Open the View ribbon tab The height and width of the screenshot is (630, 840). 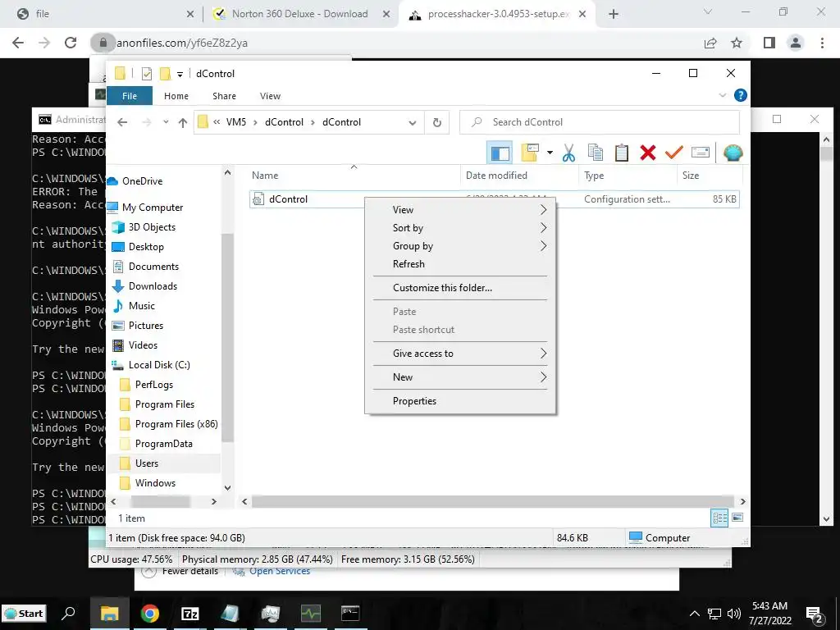(x=270, y=96)
